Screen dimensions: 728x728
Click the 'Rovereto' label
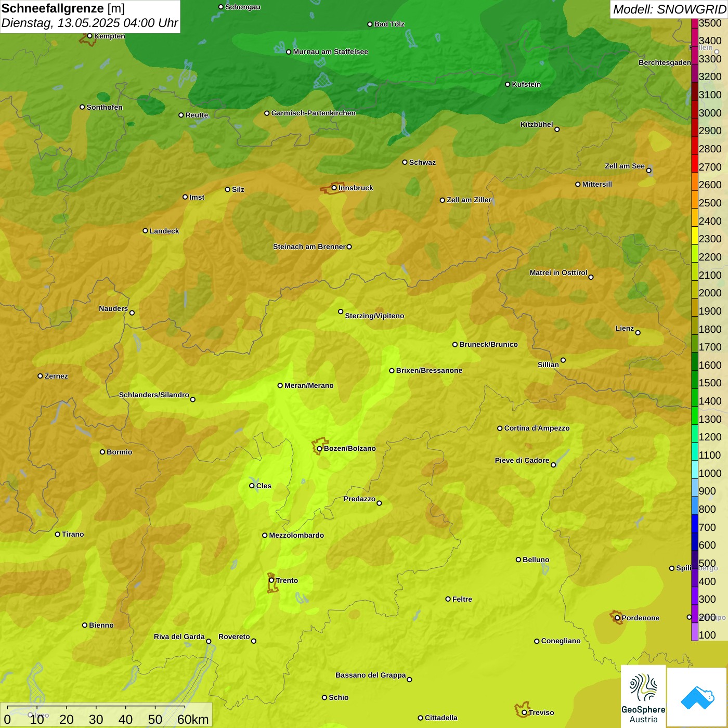point(234,636)
